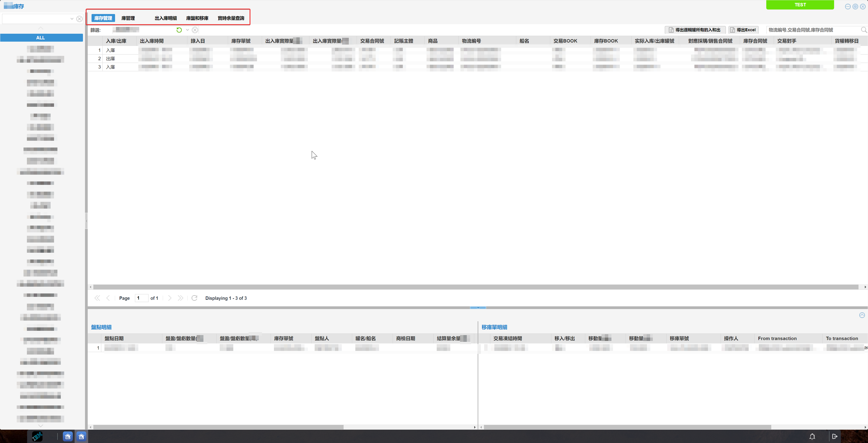Open the sidebar search dropdown arrow
Screen dimensions: 868x443
pos(72,19)
